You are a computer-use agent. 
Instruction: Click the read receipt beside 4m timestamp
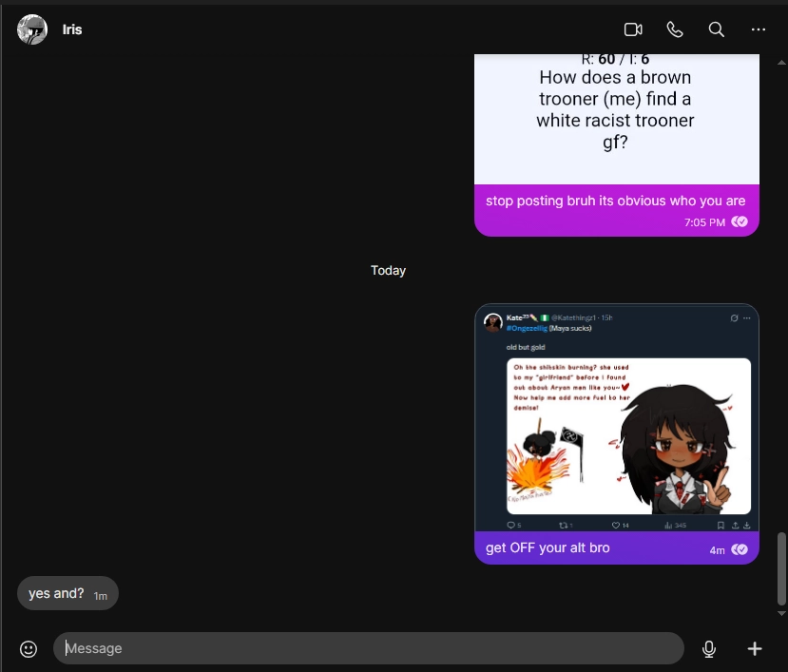pyautogui.click(x=740, y=549)
